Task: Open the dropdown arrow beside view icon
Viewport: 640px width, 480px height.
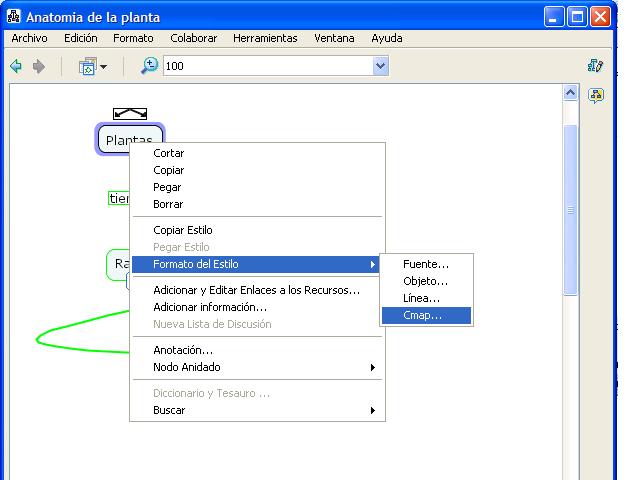Action: pos(103,67)
